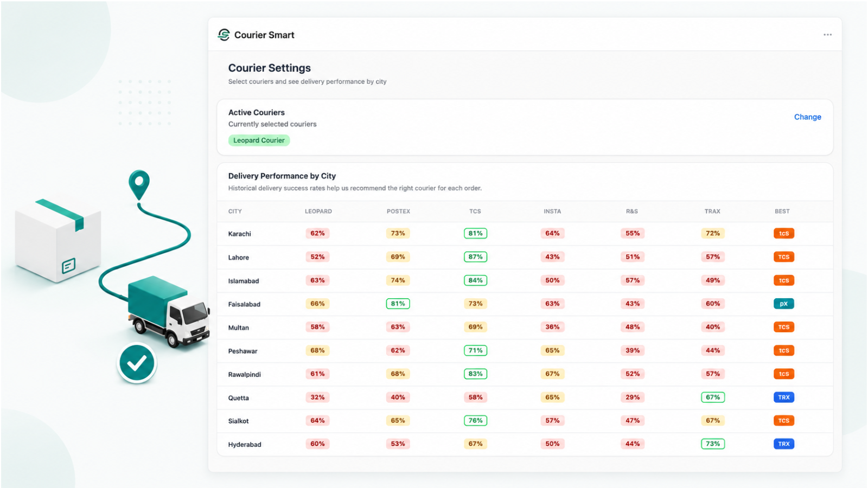Click Multan's Insta rate of 36%
The width and height of the screenshot is (868, 488).
[x=552, y=327]
